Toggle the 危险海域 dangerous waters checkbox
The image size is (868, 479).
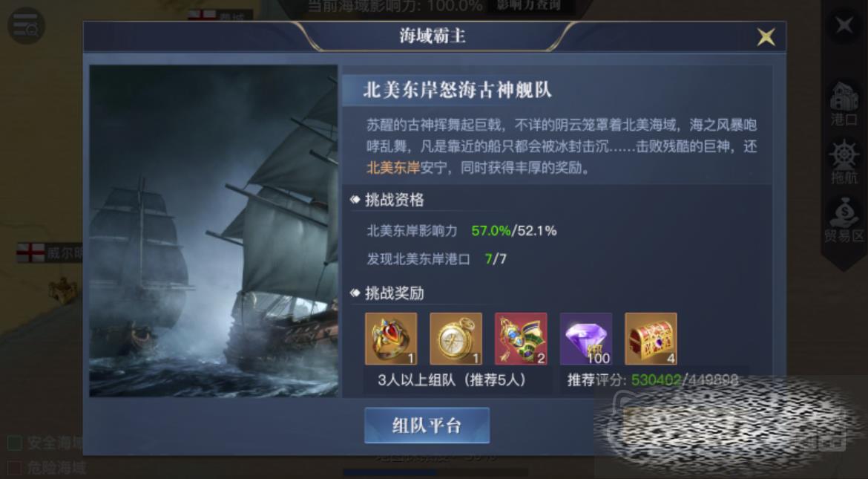[14, 468]
